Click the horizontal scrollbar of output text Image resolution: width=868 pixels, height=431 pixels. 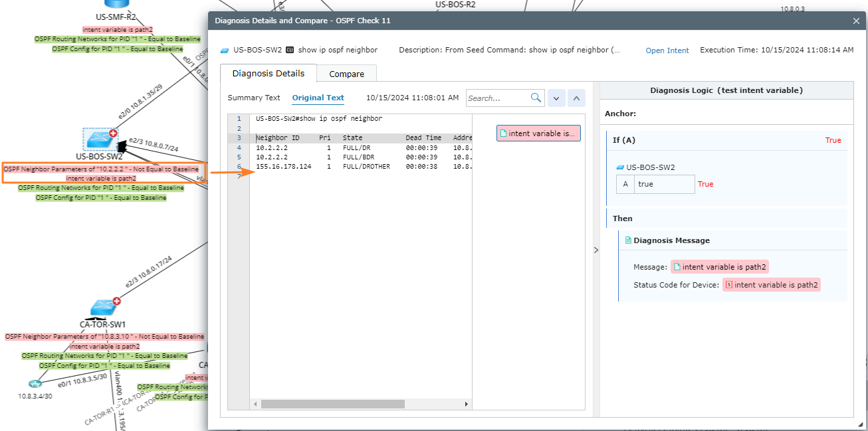[332, 404]
